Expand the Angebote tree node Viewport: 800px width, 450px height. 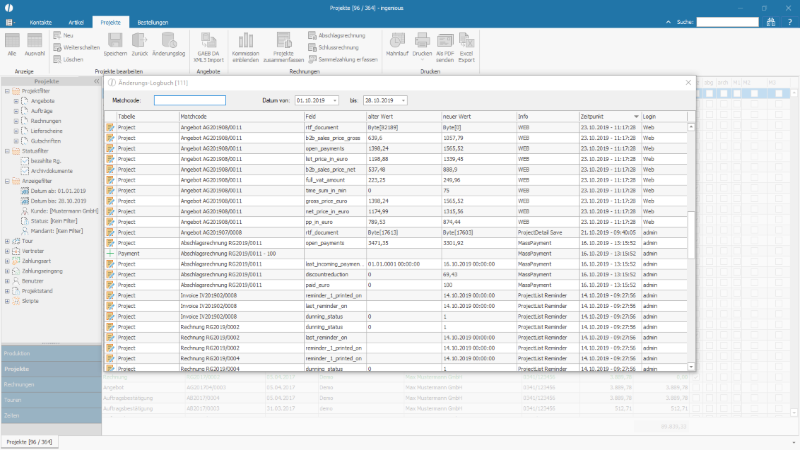(x=16, y=101)
